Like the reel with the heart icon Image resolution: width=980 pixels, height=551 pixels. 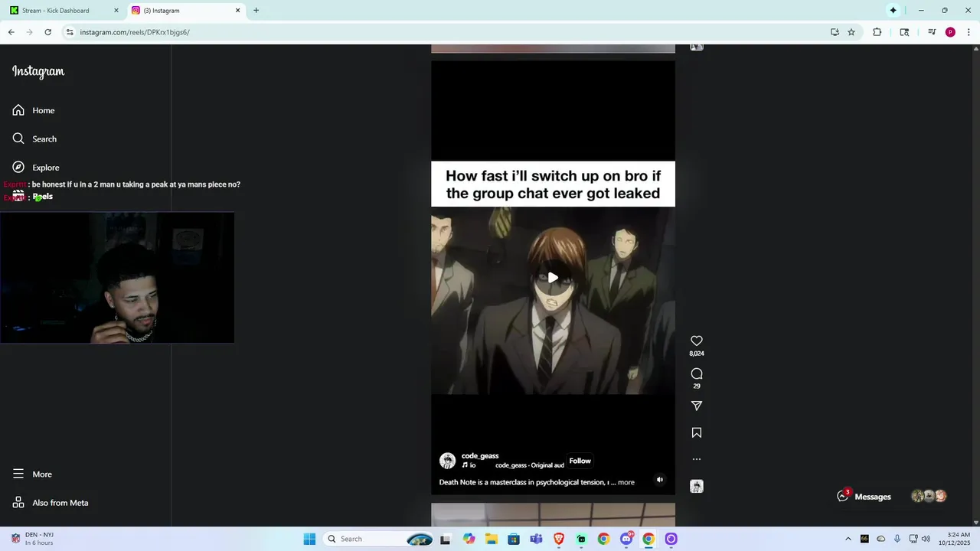[697, 341]
